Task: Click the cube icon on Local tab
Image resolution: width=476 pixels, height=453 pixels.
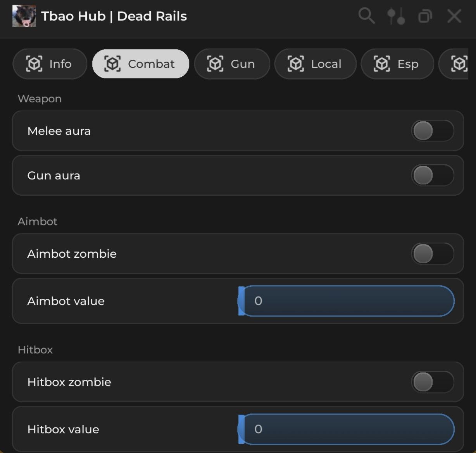Action: 296,64
